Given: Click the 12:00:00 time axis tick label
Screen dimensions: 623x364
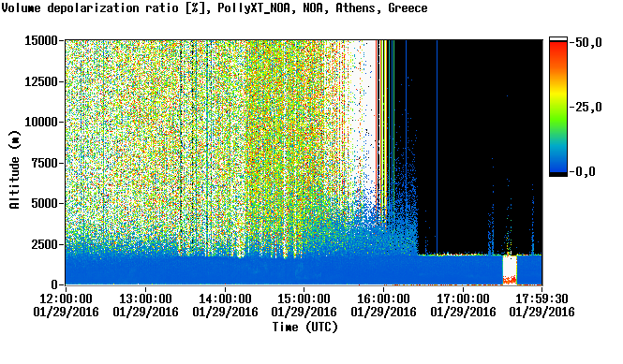Looking at the screenshot, I should coord(66,298).
